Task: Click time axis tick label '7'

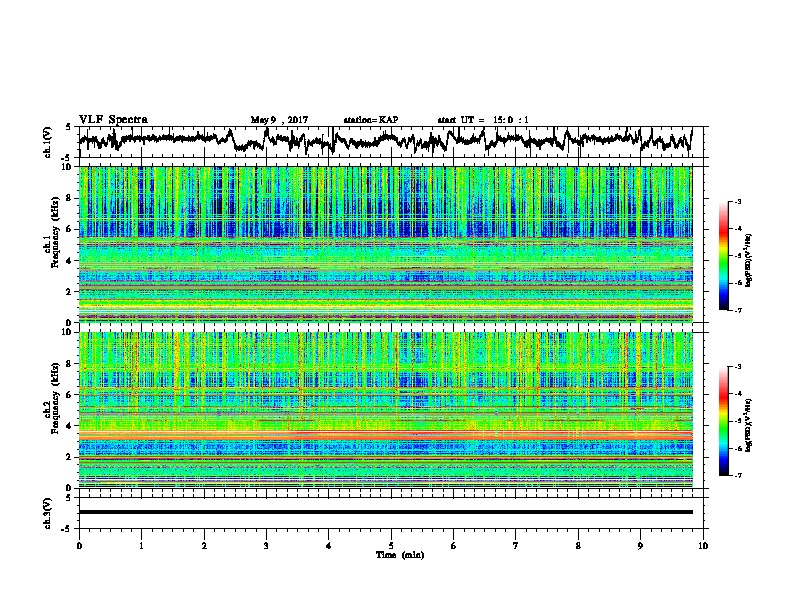Action: tap(516, 546)
